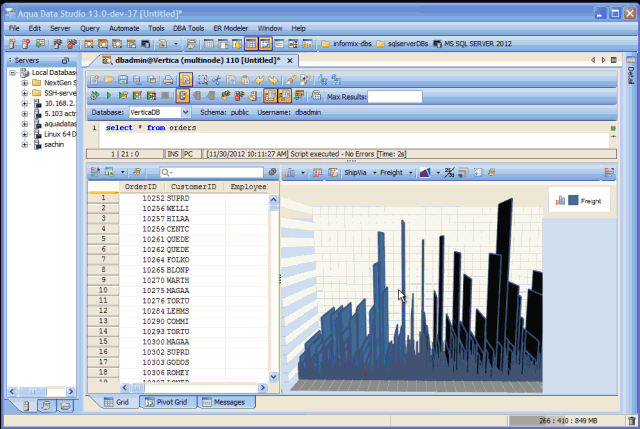The height and width of the screenshot is (429, 640).
Task: Click the Servers panel horizontal scrollbar thumb
Action: 32,391
